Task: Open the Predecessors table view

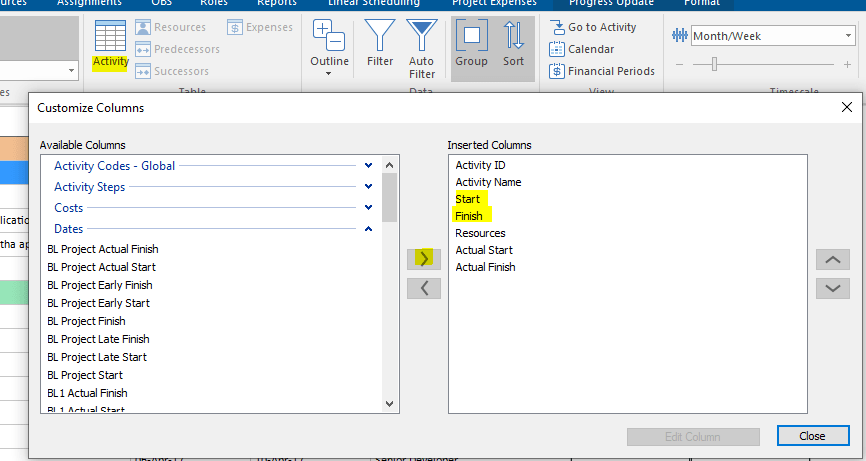Action: 177,49
